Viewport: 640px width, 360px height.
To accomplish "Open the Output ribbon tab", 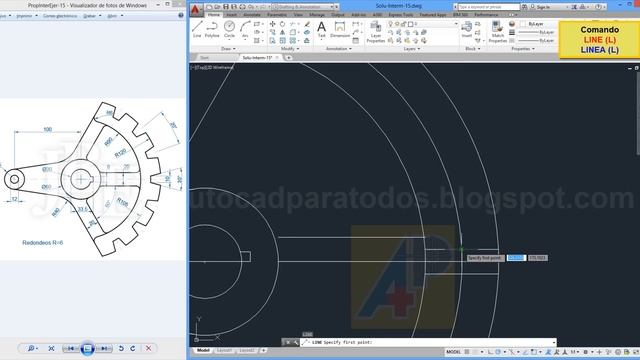I will click(x=338, y=15).
